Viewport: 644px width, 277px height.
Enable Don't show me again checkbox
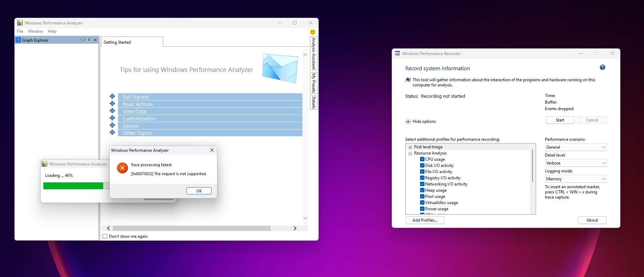[x=105, y=236]
